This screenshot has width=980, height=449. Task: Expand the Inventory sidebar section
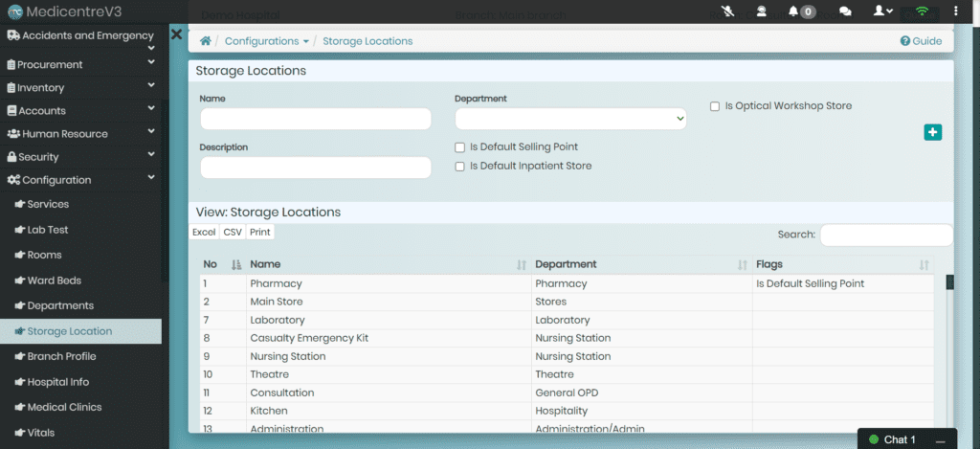[80, 88]
